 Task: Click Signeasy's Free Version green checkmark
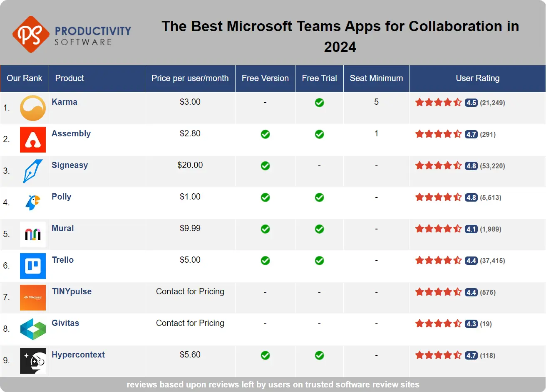pyautogui.click(x=265, y=166)
